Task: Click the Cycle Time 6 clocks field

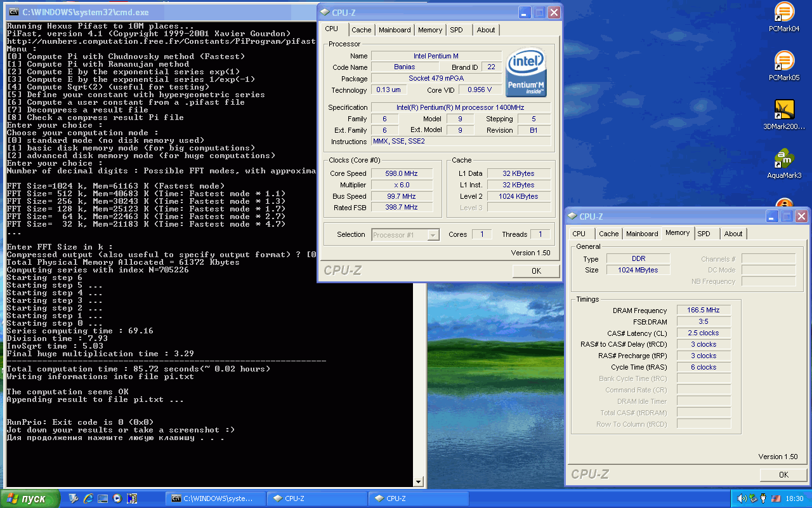Action: pos(704,367)
